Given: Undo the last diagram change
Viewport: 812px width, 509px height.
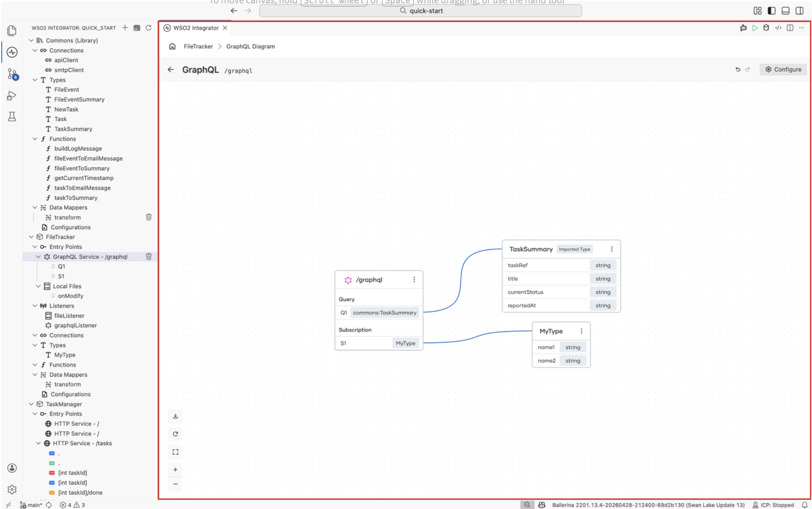Looking at the screenshot, I should [x=737, y=70].
